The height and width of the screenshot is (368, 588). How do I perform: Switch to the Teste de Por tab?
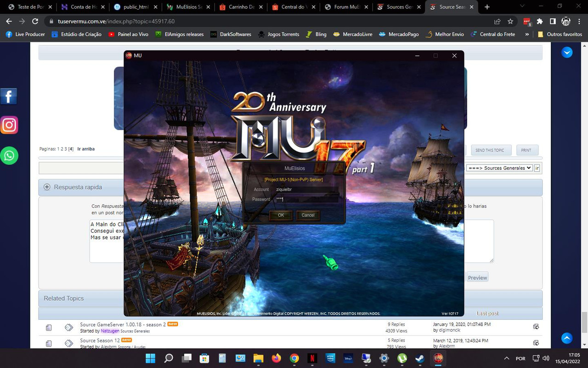pyautogui.click(x=30, y=7)
